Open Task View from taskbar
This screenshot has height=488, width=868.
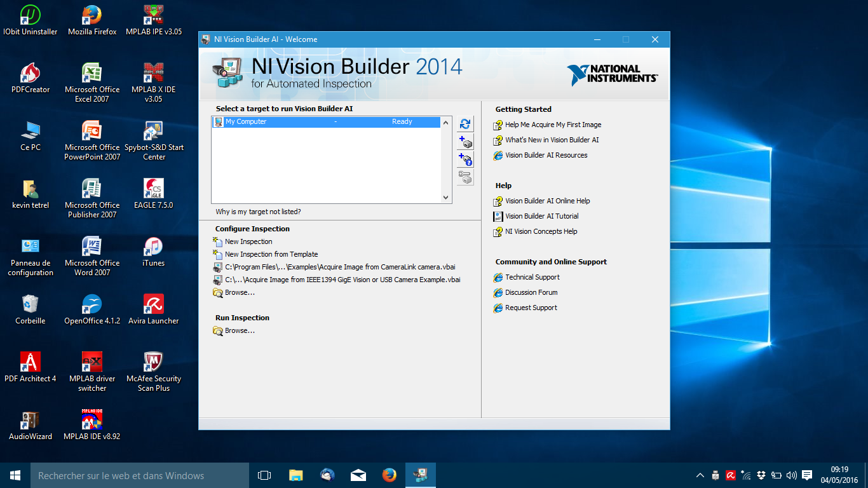point(264,475)
